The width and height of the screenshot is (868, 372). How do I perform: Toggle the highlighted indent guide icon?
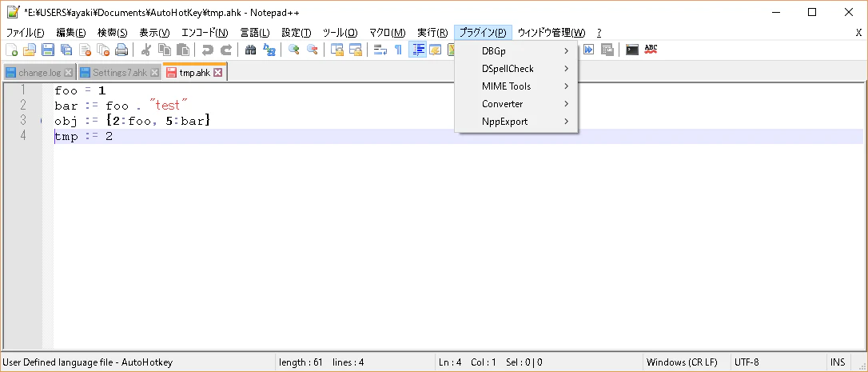point(417,50)
